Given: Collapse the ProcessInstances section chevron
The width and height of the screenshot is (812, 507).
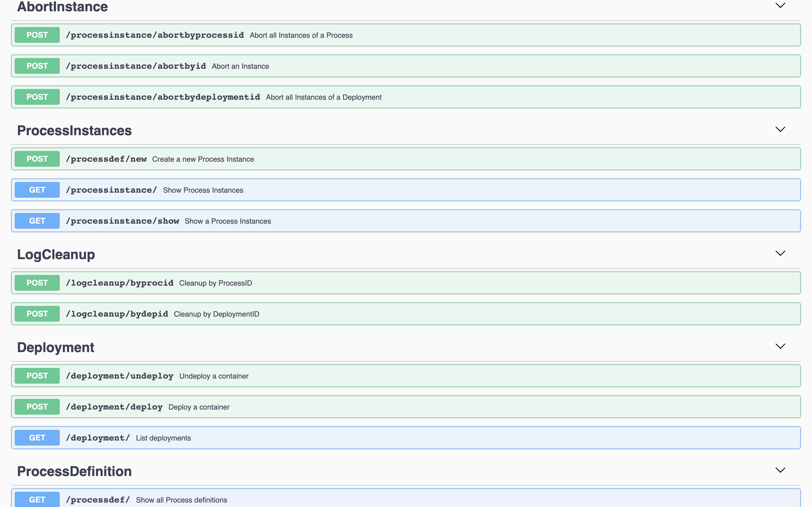Looking at the screenshot, I should click(x=780, y=130).
